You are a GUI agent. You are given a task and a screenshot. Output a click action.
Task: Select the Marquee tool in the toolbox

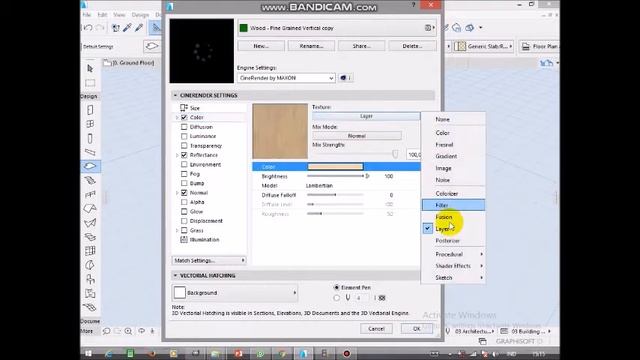[90, 83]
